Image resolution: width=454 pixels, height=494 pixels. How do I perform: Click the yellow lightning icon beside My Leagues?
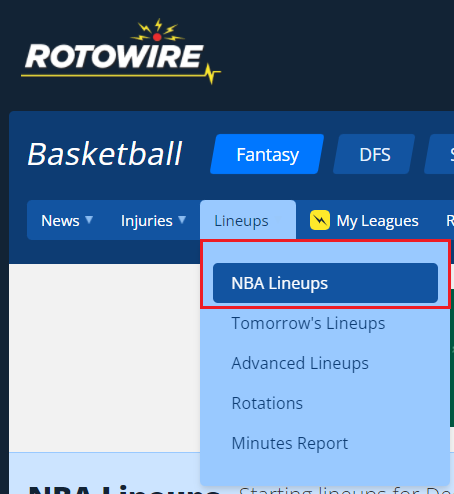pos(320,220)
